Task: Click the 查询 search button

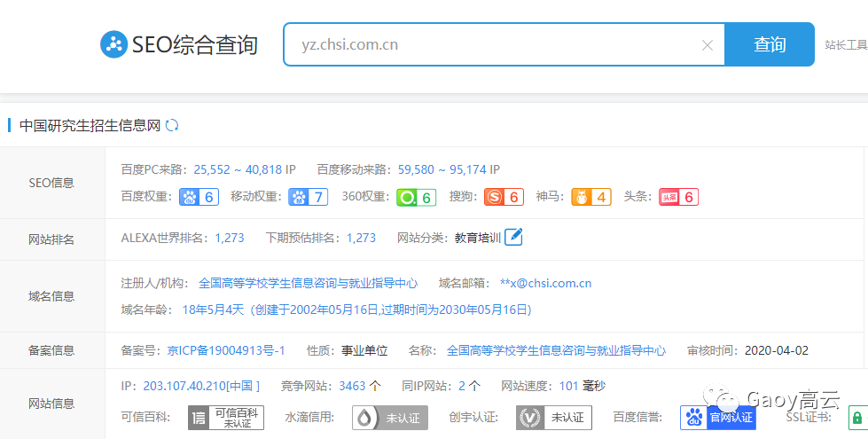Action: 770,44
